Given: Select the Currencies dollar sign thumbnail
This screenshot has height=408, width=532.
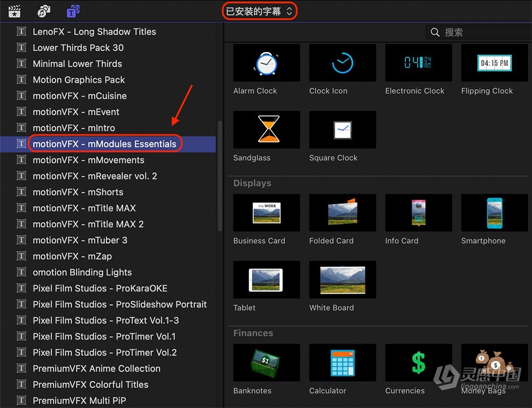Looking at the screenshot, I should 419,363.
